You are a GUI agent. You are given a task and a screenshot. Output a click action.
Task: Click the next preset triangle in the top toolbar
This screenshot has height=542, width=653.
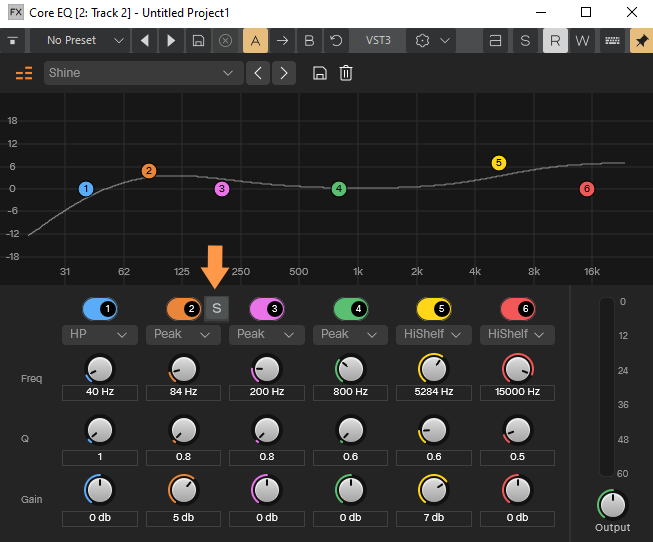point(171,40)
